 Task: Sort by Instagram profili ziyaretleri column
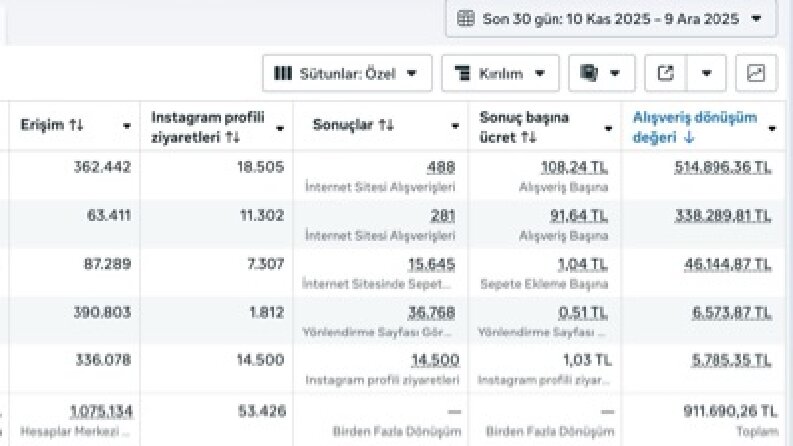tap(208, 127)
